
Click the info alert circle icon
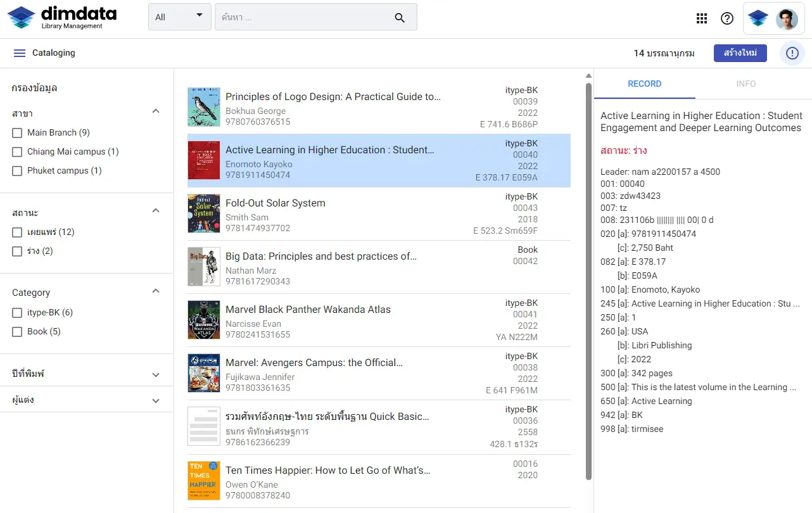[792, 53]
